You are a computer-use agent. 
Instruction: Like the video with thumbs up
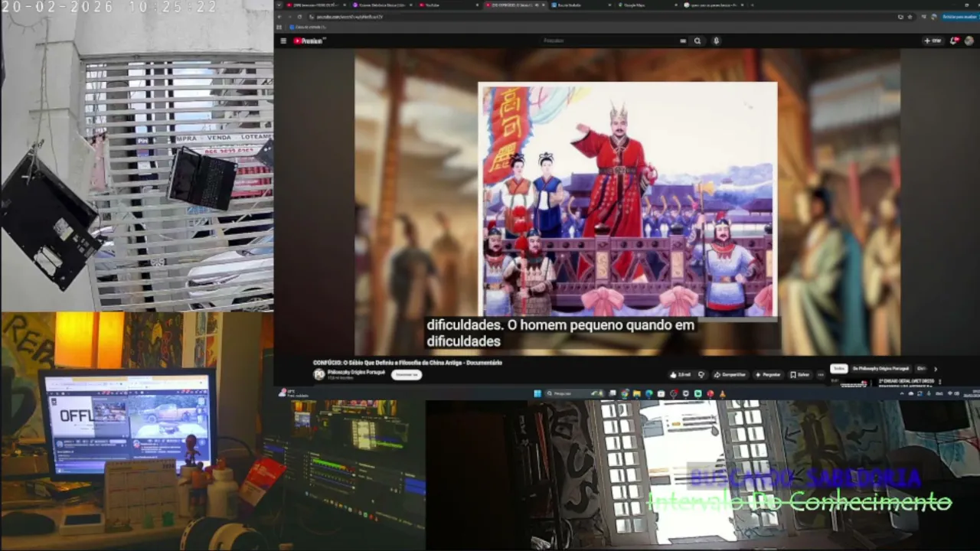click(680, 375)
